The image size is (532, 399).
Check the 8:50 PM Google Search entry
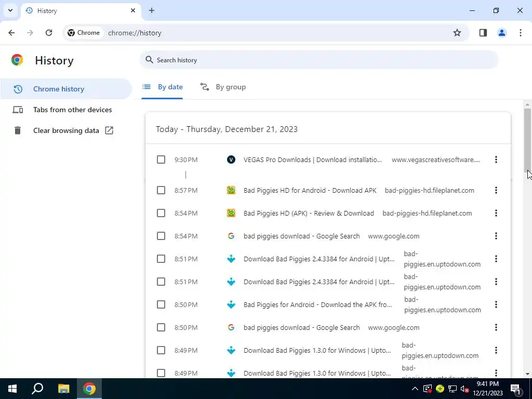point(161,327)
